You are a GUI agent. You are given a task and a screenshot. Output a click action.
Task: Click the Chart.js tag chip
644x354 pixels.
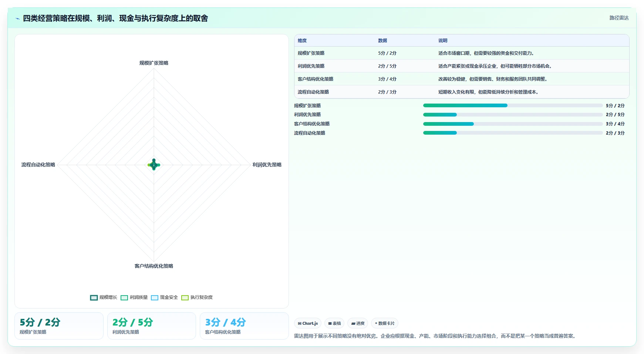308,323
